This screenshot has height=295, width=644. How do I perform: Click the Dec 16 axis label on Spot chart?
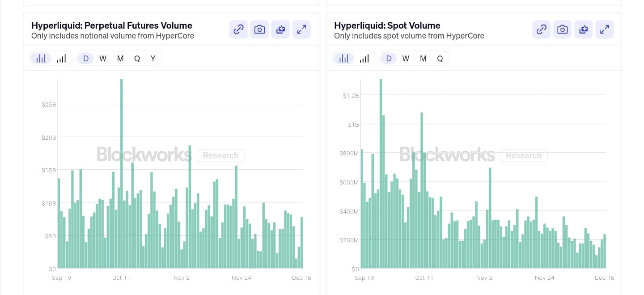tap(604, 278)
